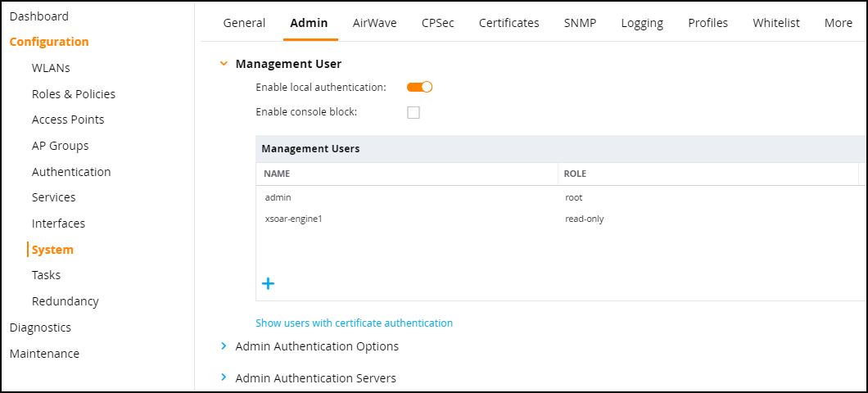Open Dashboard in the sidebar
This screenshot has width=868, height=393.
click(39, 16)
